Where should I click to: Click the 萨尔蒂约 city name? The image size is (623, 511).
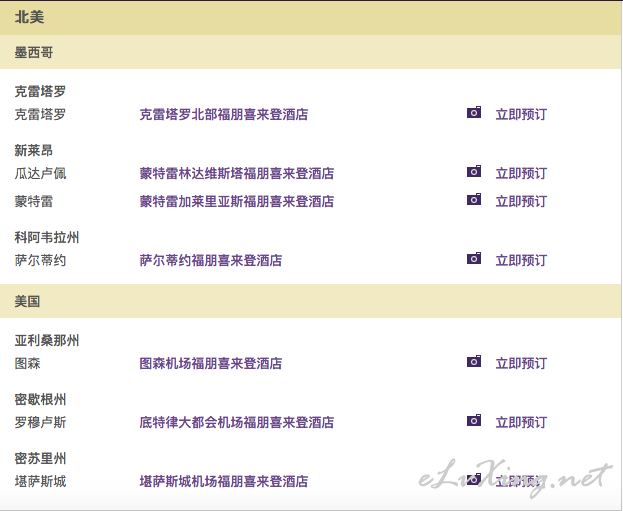point(40,260)
